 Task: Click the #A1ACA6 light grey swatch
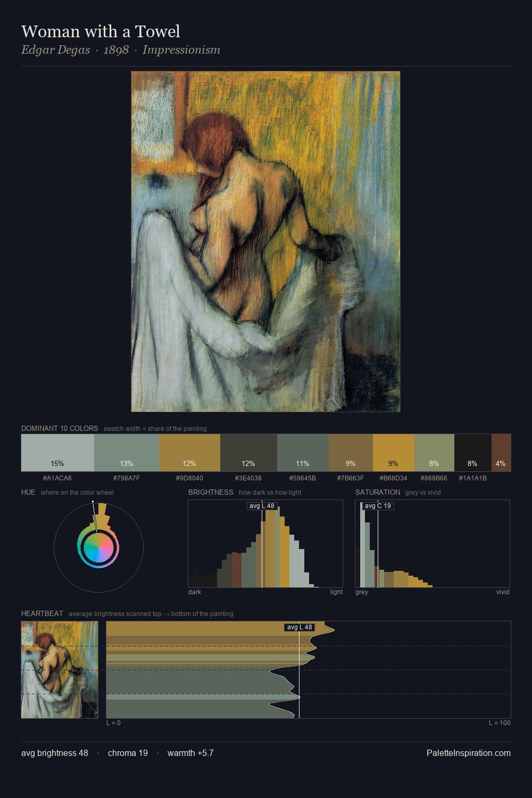pyautogui.click(x=57, y=452)
